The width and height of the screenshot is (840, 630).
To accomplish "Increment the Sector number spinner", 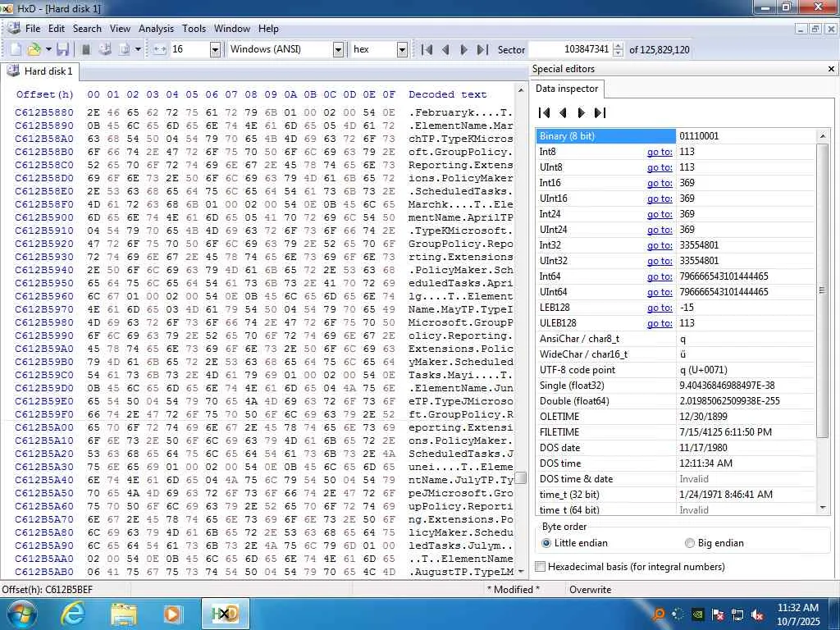I will coord(619,46).
